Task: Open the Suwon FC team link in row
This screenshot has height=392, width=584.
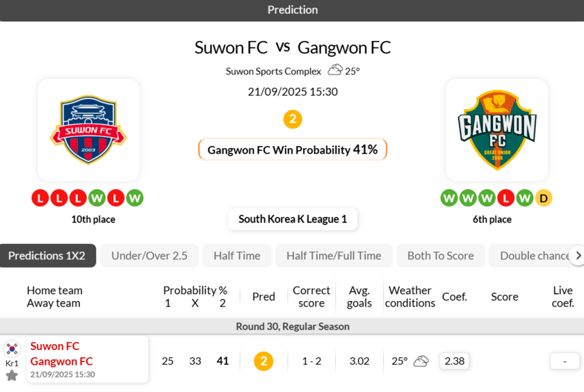Action: [55, 346]
